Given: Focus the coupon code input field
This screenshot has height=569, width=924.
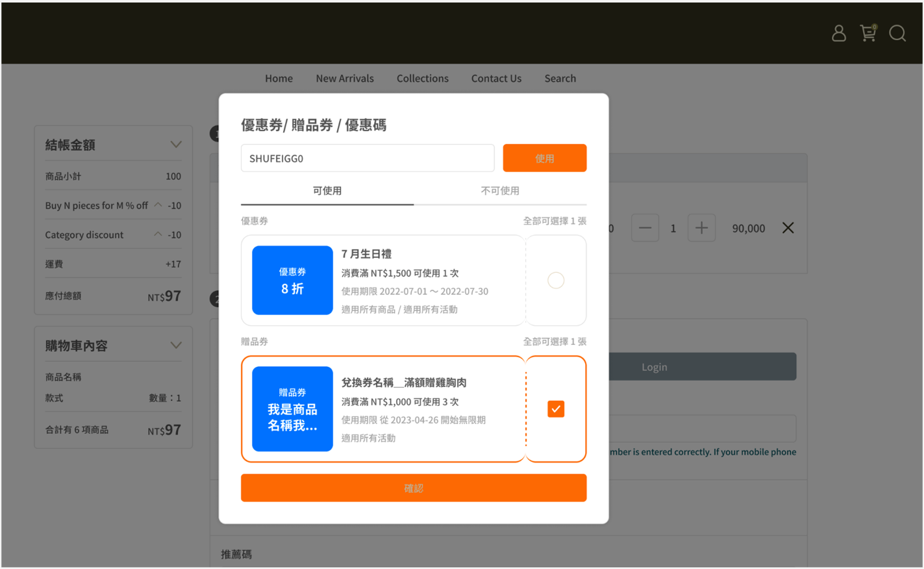Looking at the screenshot, I should (x=368, y=158).
